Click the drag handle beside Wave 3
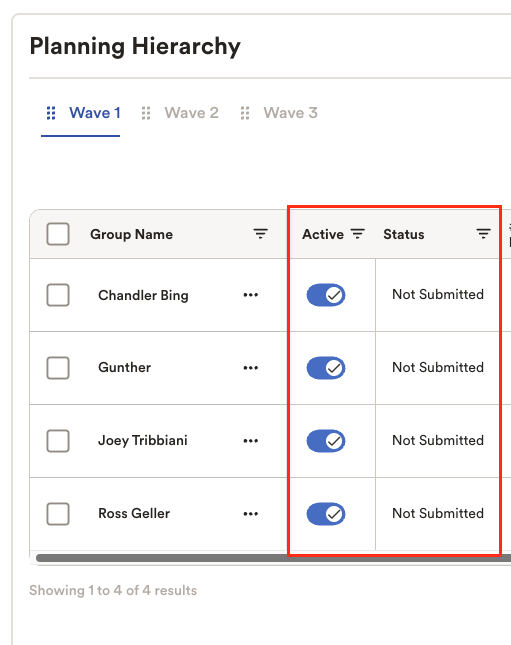The width and height of the screenshot is (511, 645). [x=245, y=113]
